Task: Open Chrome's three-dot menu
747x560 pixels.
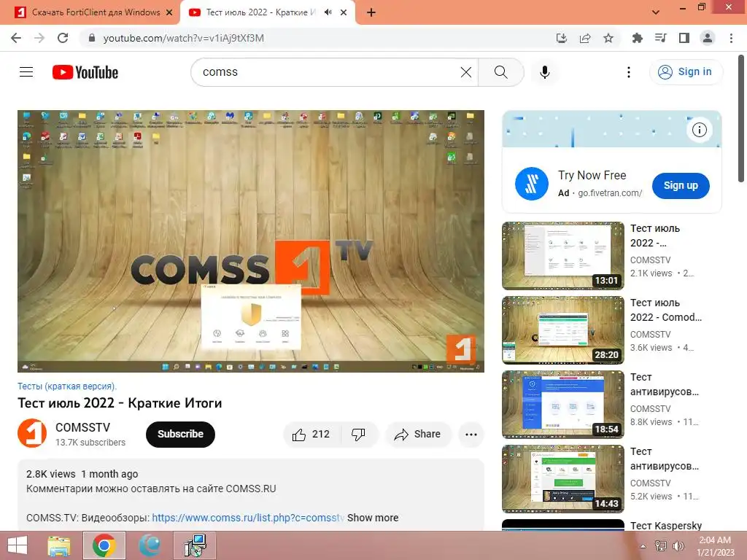Action: pos(731,38)
